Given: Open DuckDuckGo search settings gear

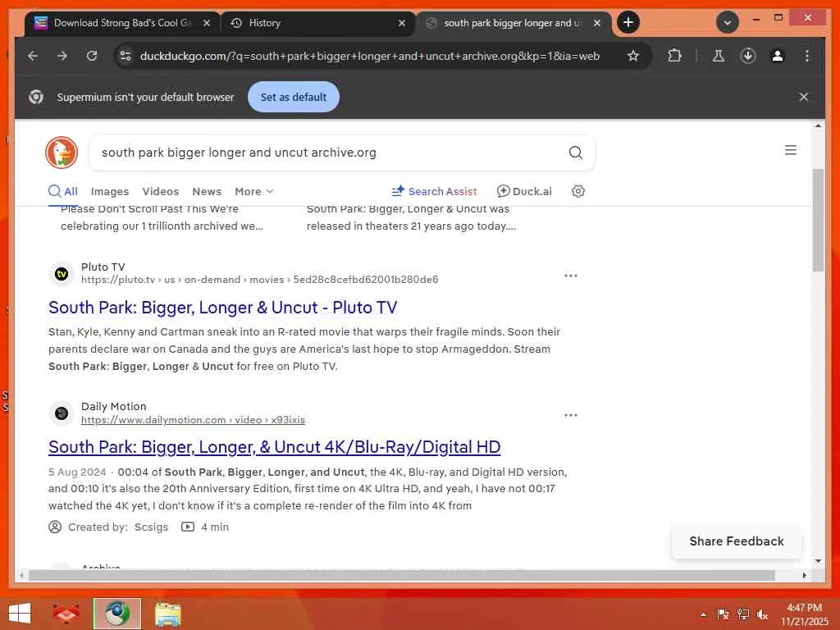Looking at the screenshot, I should click(578, 191).
